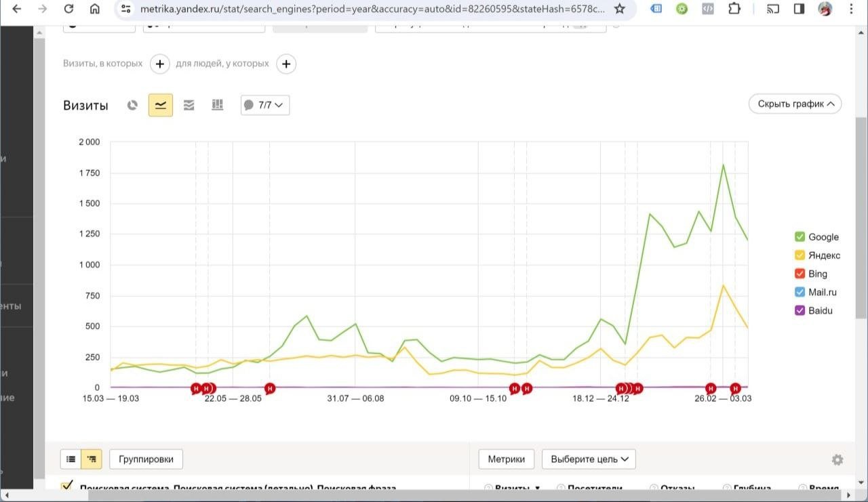Screen dimensions: 868x502
Task: Add a condition after "для людей, у которых"
Action: pos(286,64)
